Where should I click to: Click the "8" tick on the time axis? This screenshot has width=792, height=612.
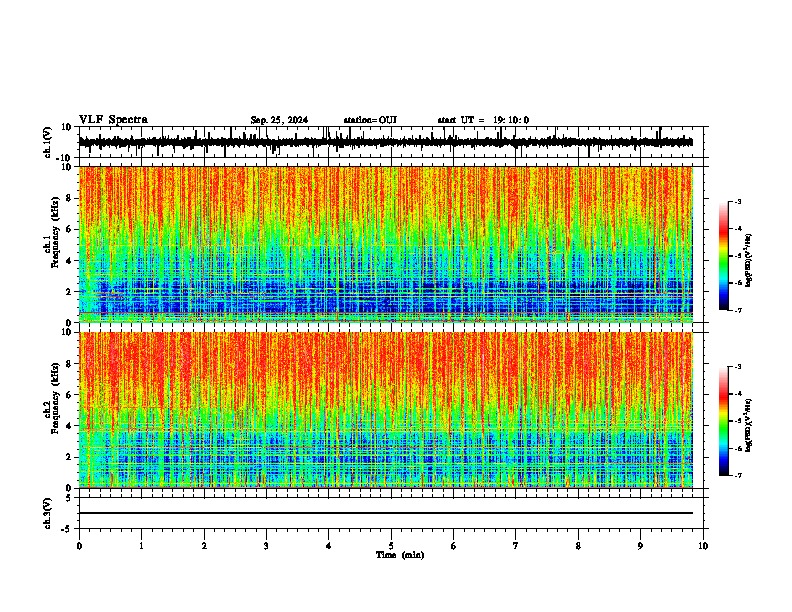(578, 546)
